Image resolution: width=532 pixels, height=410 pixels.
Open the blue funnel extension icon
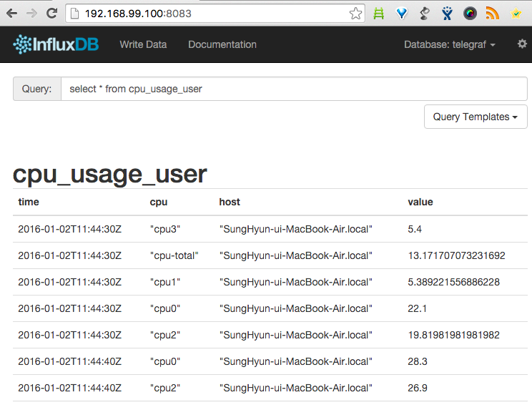click(x=402, y=14)
